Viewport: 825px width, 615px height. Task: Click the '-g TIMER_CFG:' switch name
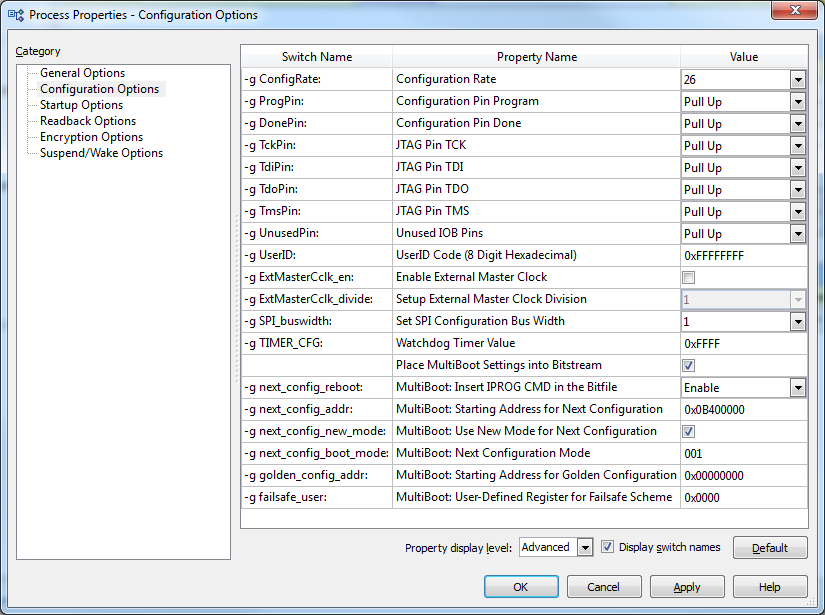tap(284, 343)
